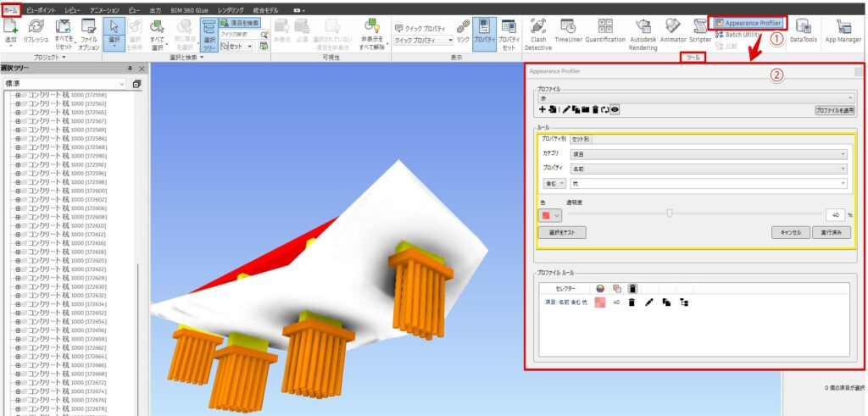Open the Quantification tool
868x416 pixels.
(x=605, y=31)
